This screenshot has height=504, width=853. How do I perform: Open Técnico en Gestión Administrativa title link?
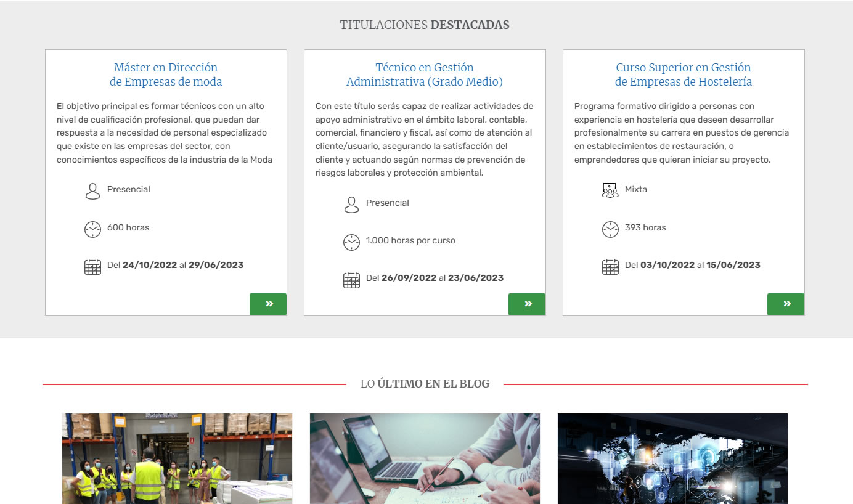pyautogui.click(x=425, y=75)
